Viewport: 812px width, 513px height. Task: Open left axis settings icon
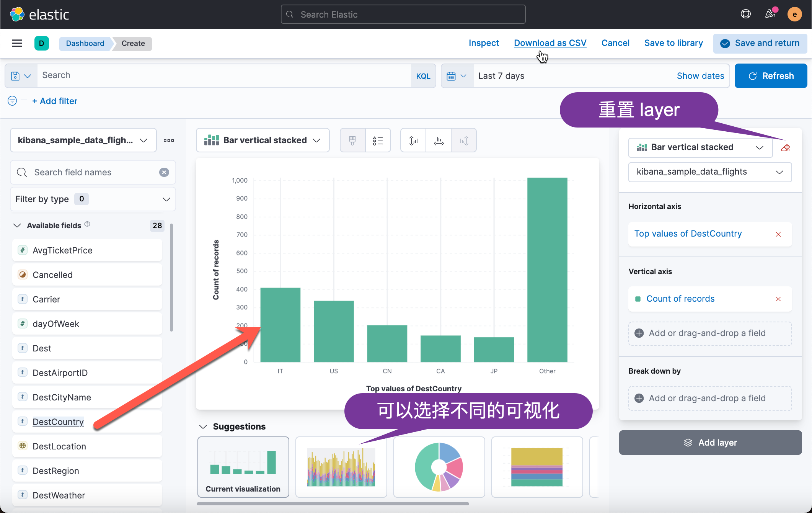click(413, 141)
